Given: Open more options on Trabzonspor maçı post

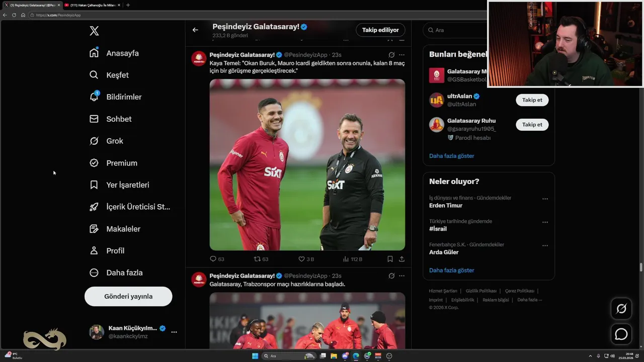Looking at the screenshot, I should pyautogui.click(x=401, y=276).
